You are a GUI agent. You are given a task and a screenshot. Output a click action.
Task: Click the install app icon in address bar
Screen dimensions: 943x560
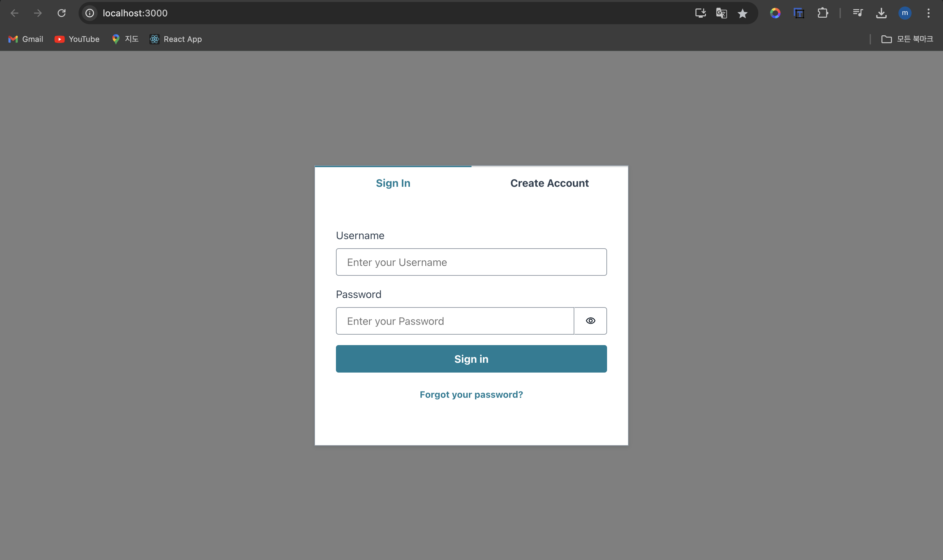pos(700,13)
